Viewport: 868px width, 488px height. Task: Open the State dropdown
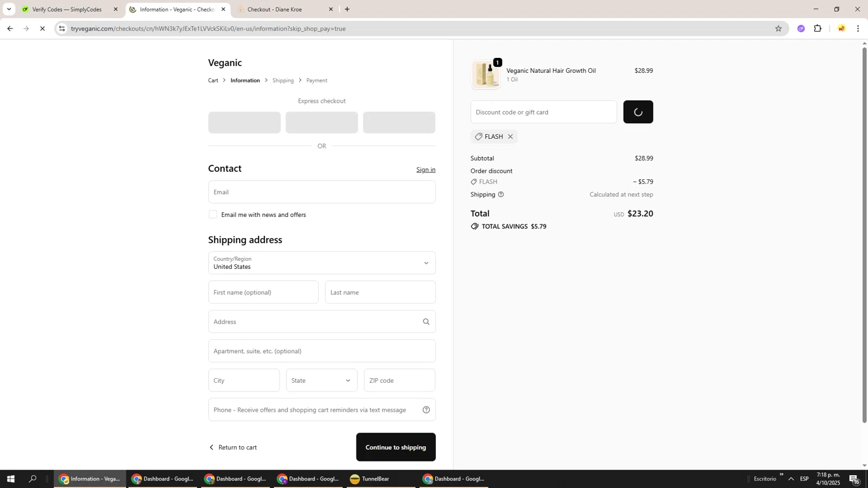(x=322, y=380)
